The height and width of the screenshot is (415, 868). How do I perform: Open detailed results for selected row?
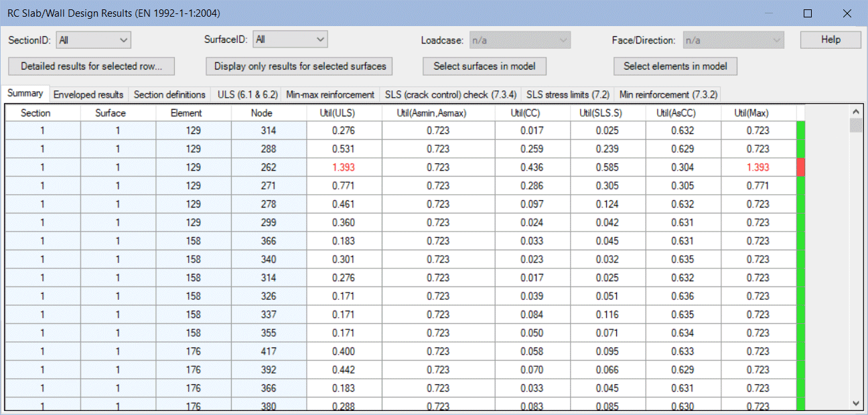point(92,66)
